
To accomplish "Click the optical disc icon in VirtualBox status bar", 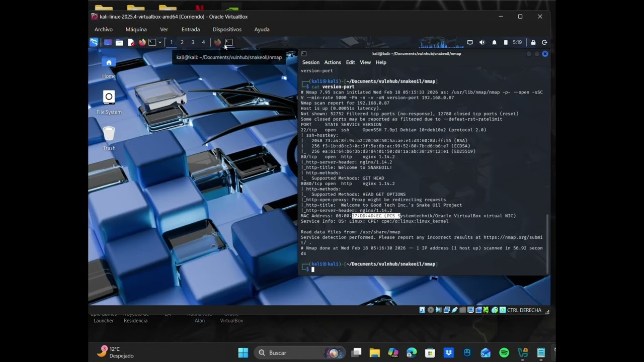I will pos(431,310).
